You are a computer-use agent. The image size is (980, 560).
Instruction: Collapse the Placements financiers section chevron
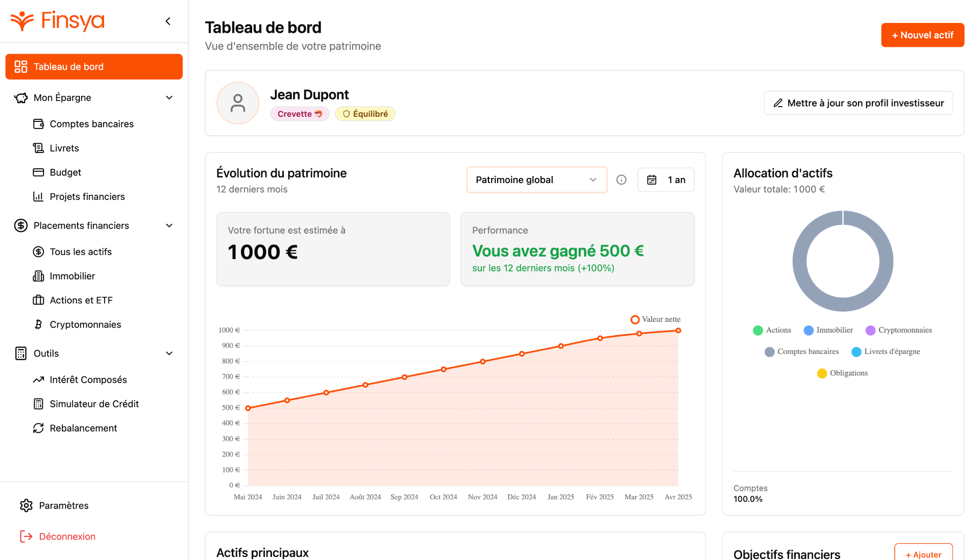tap(169, 225)
